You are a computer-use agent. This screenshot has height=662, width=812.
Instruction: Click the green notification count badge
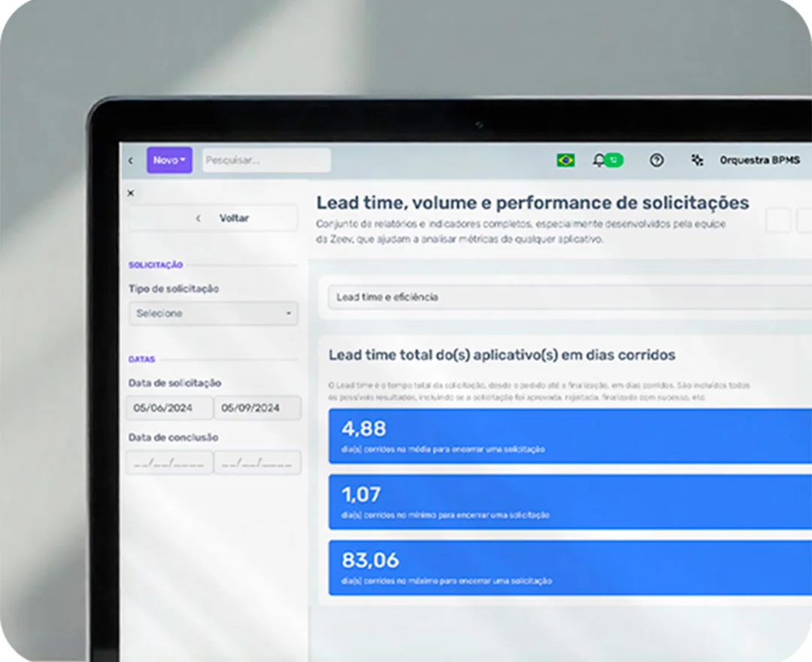[614, 160]
